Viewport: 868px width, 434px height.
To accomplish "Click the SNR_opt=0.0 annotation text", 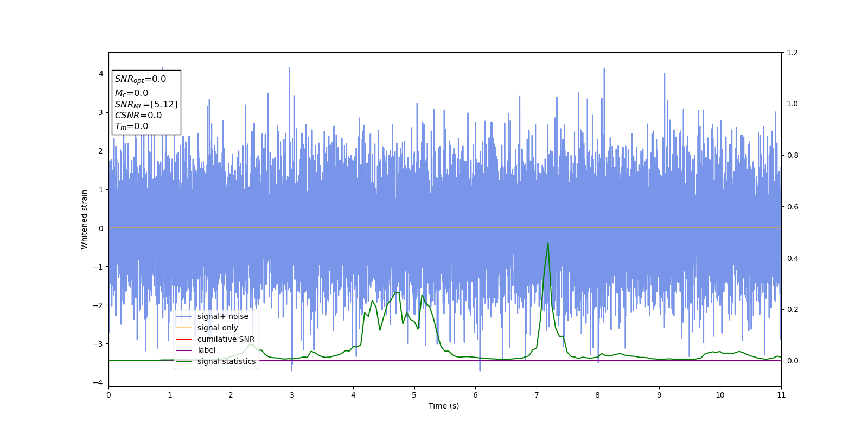I will point(141,79).
